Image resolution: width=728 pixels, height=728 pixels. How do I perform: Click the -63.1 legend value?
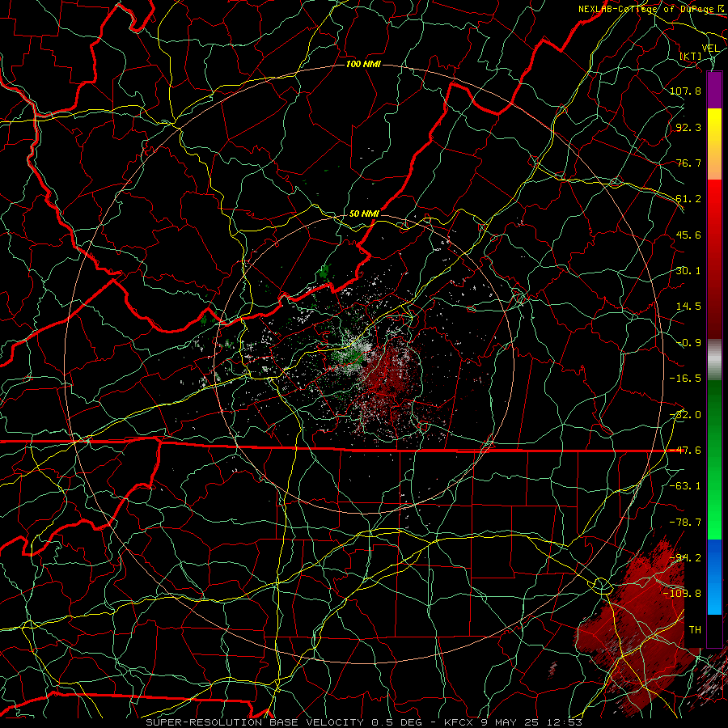pos(685,486)
